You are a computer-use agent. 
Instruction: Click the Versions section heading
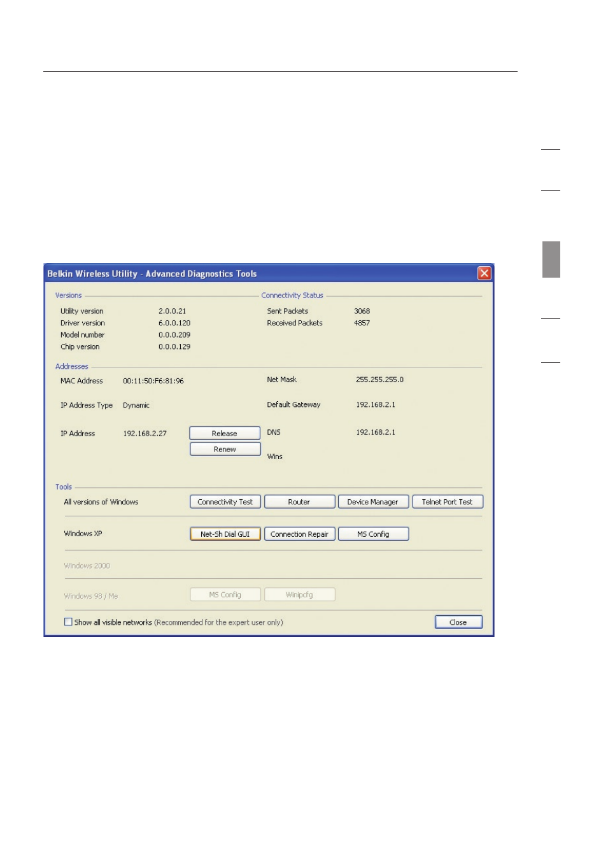tap(68, 295)
